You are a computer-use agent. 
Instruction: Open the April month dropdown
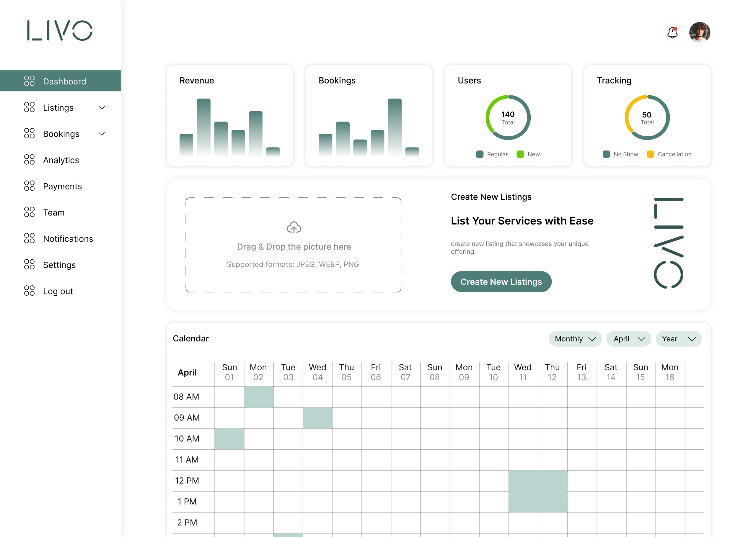tap(628, 339)
